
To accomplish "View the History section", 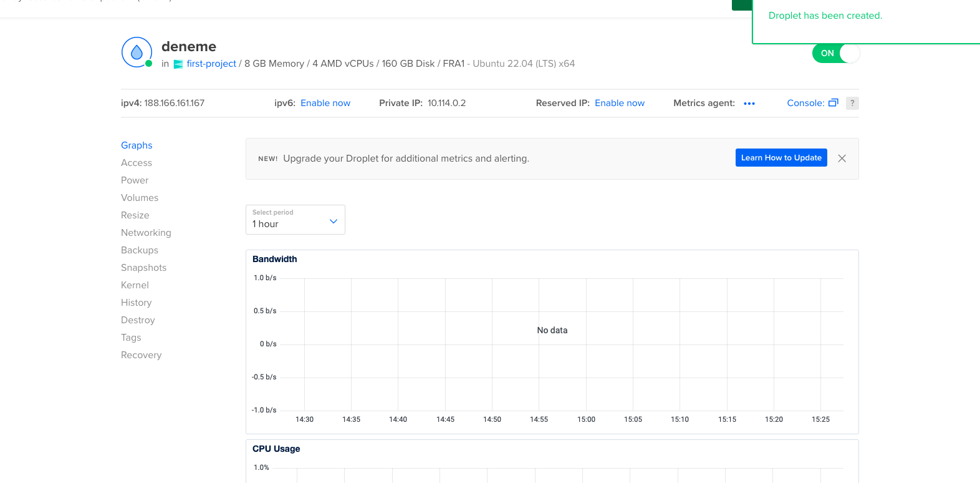I will 137,303.
